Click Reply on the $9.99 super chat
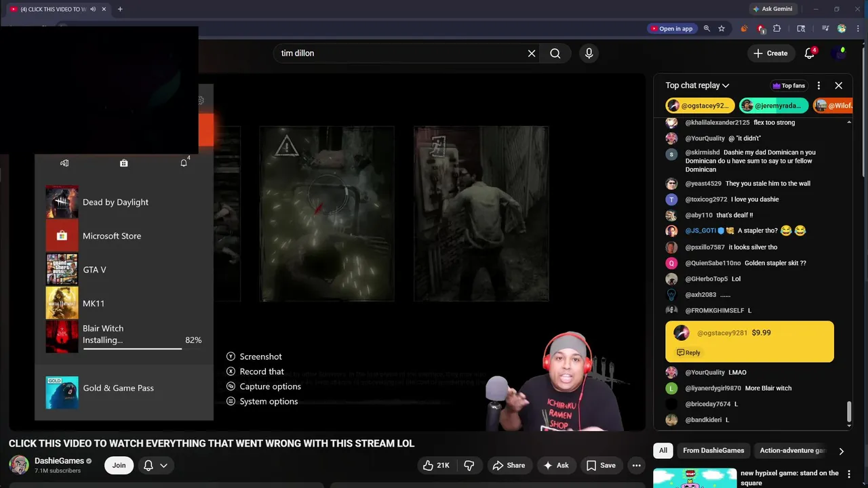 [689, 352]
